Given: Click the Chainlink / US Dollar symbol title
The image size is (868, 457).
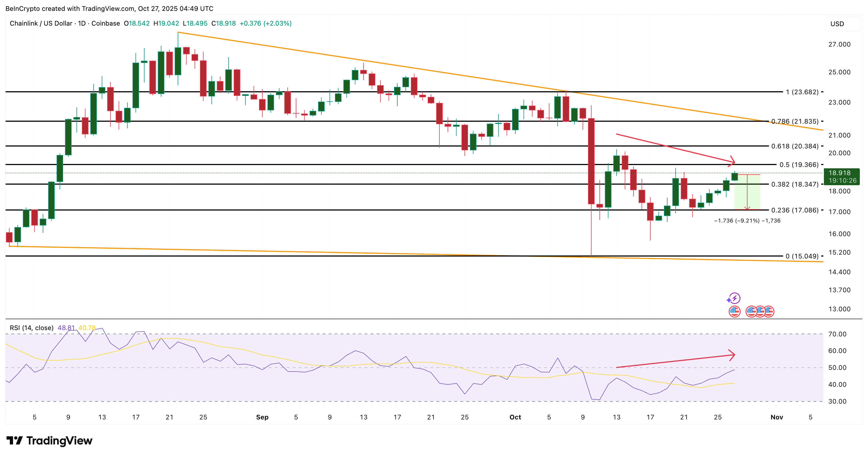Looking at the screenshot, I should (x=41, y=23).
